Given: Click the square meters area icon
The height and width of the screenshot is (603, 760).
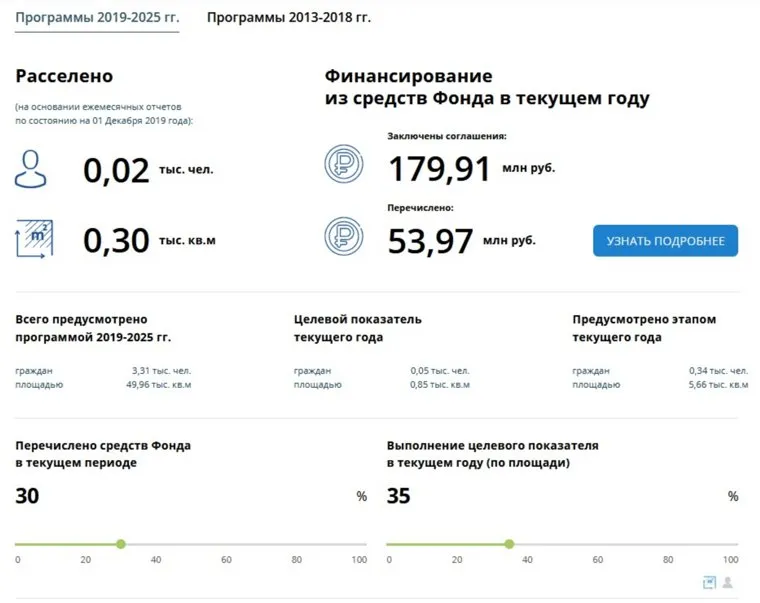Looking at the screenshot, I should 33,239.
